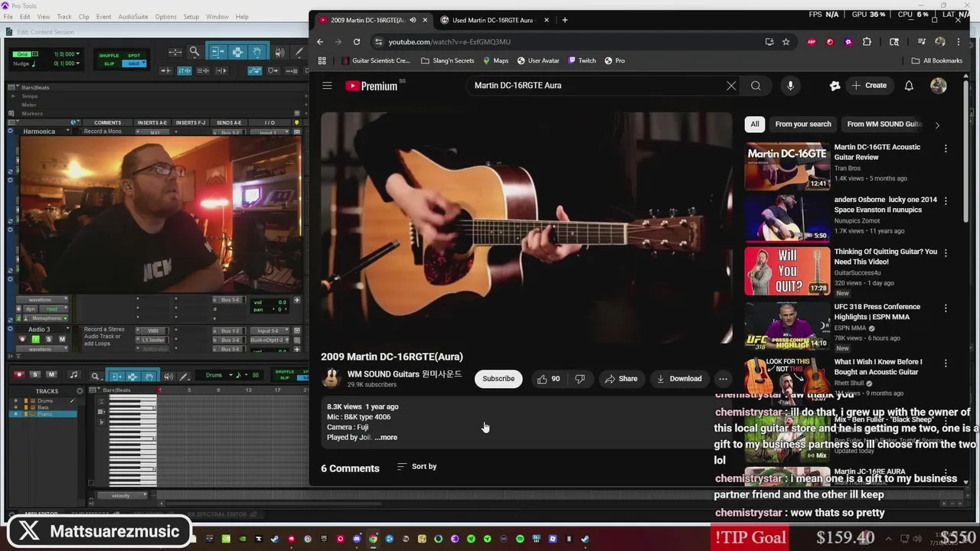This screenshot has height=551, width=980.
Task: Click the Share button under video
Action: (621, 379)
